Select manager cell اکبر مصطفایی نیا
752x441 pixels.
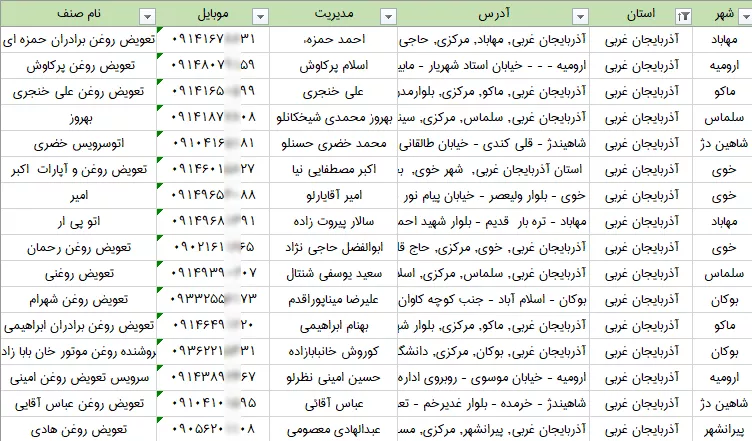tap(334, 169)
